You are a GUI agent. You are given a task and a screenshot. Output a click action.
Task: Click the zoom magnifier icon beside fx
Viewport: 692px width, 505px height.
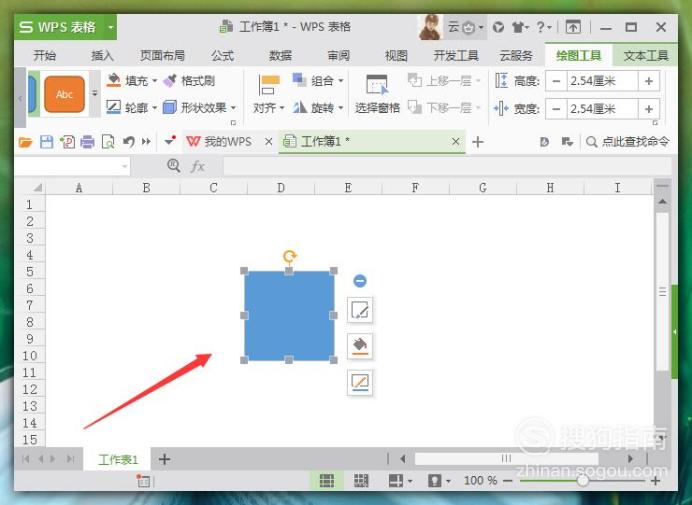(173, 166)
